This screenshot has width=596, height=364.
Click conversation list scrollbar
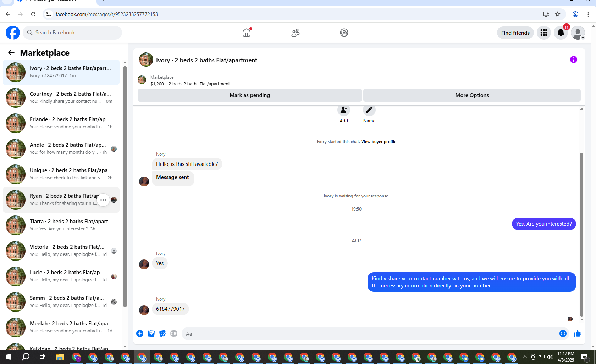tap(125, 186)
